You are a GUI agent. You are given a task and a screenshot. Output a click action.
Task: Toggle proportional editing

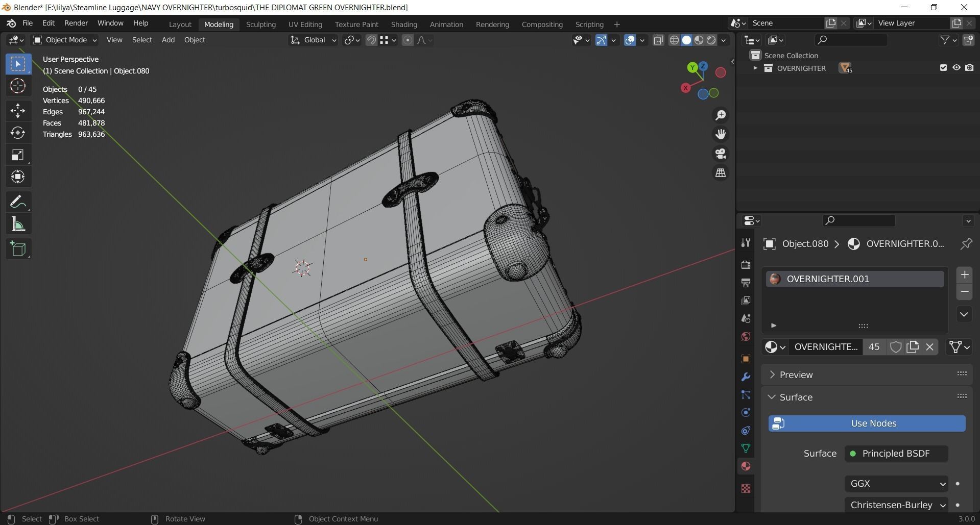(408, 40)
